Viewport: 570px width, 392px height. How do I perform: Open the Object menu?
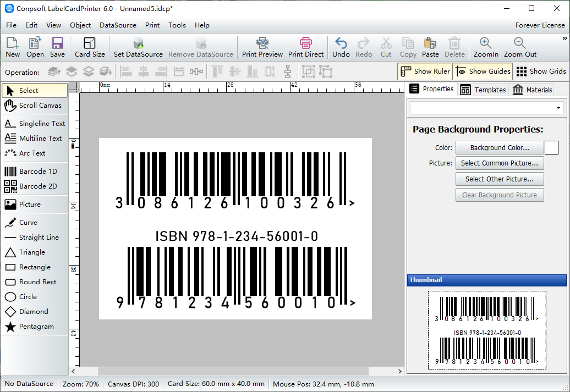80,25
